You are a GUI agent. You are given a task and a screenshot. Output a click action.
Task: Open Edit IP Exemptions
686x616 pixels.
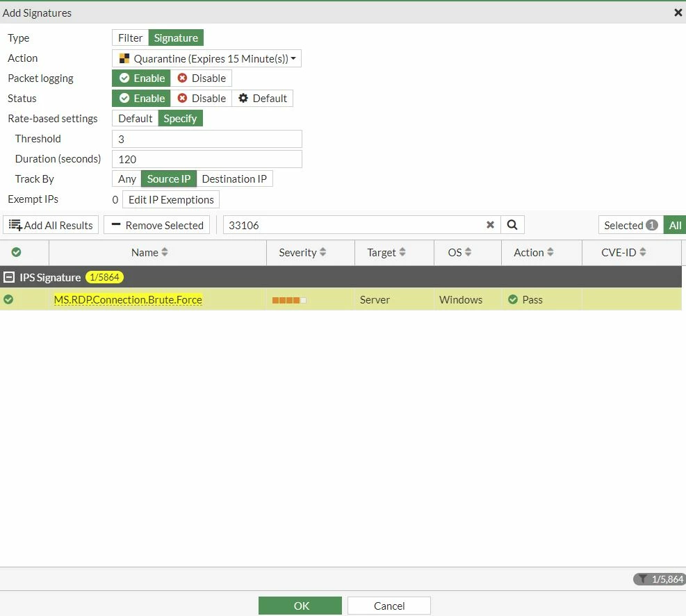(x=171, y=199)
